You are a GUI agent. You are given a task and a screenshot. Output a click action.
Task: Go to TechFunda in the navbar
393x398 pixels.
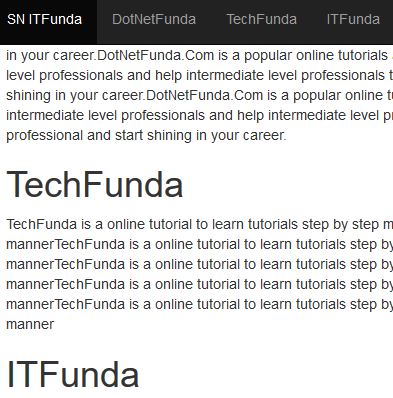(x=262, y=19)
